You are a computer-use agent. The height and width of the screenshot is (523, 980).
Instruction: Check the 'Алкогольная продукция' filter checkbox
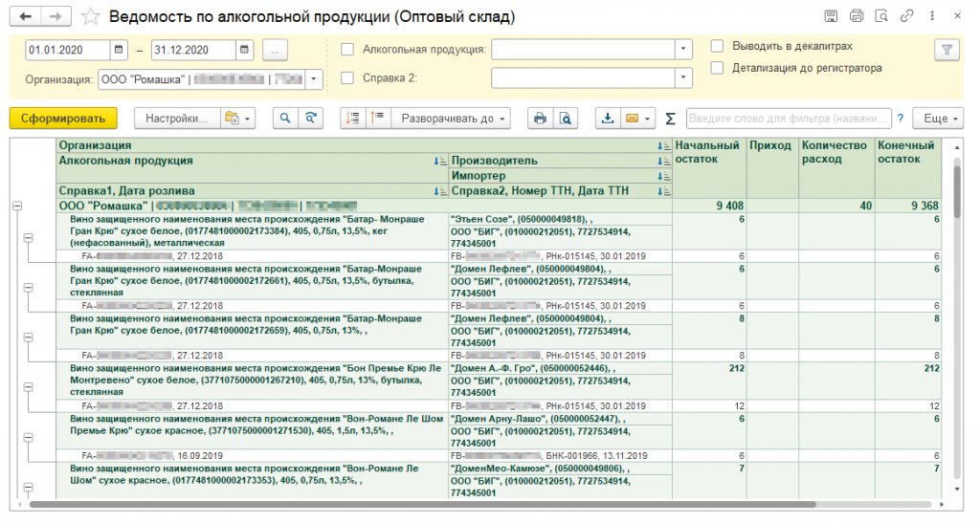pyautogui.click(x=347, y=49)
